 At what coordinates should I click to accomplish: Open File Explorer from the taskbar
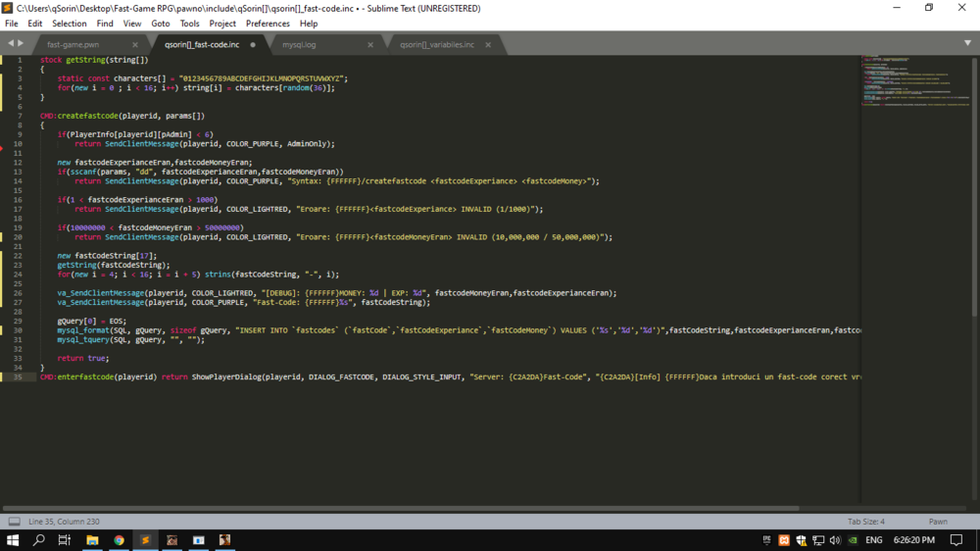click(x=92, y=540)
